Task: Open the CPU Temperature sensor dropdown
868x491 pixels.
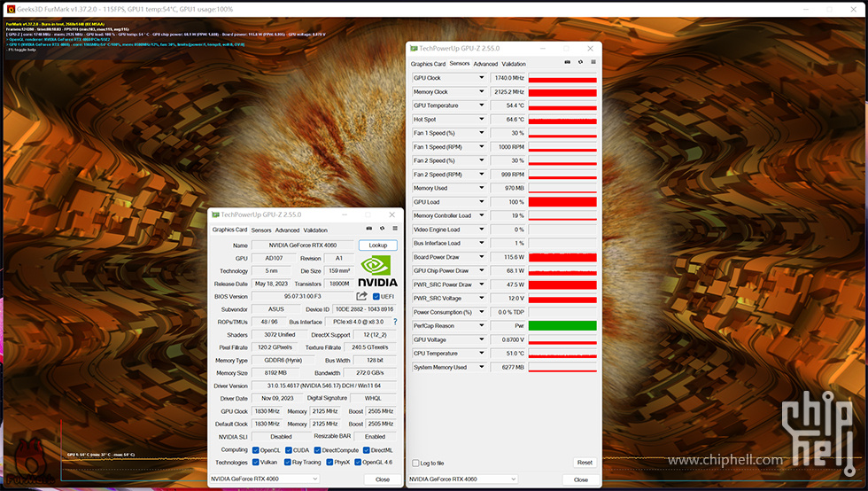Action: click(481, 354)
